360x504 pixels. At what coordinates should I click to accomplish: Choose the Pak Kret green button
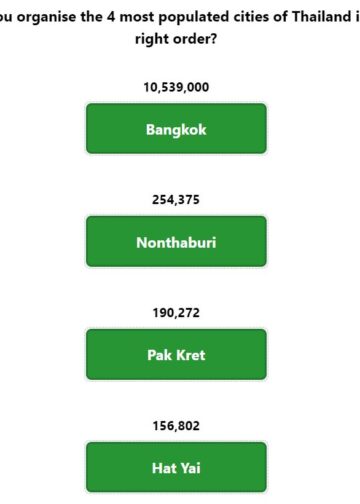[x=176, y=354]
